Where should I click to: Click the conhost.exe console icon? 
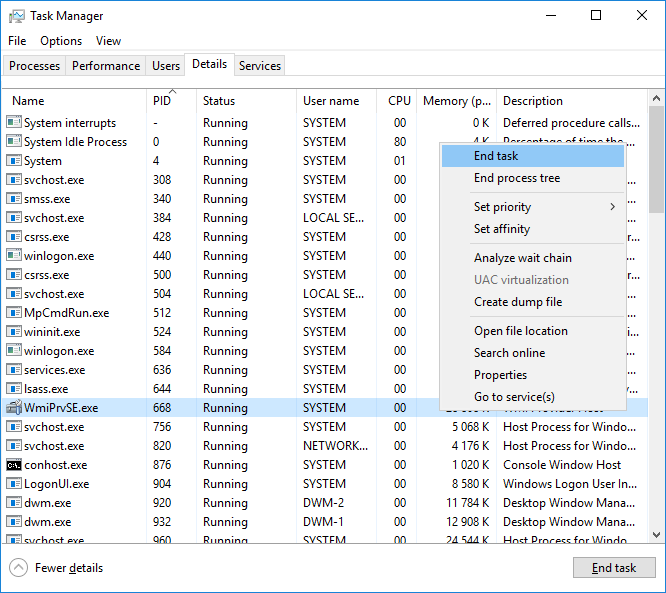(x=14, y=465)
